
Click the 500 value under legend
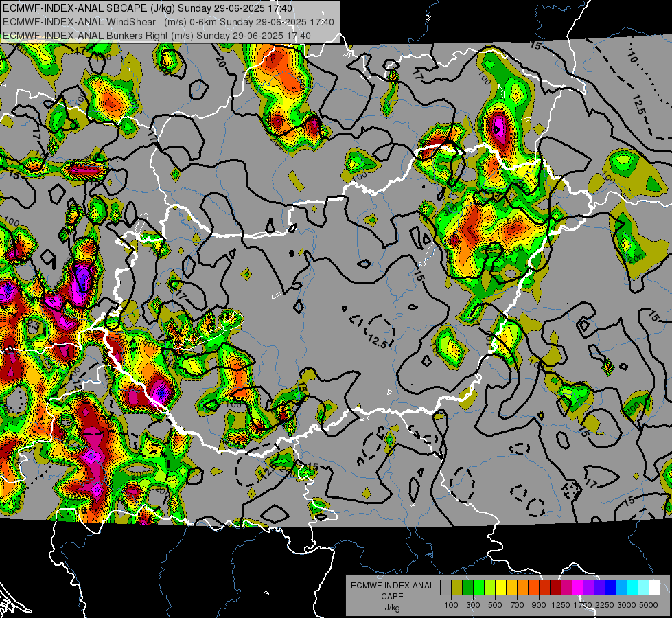[x=495, y=605]
